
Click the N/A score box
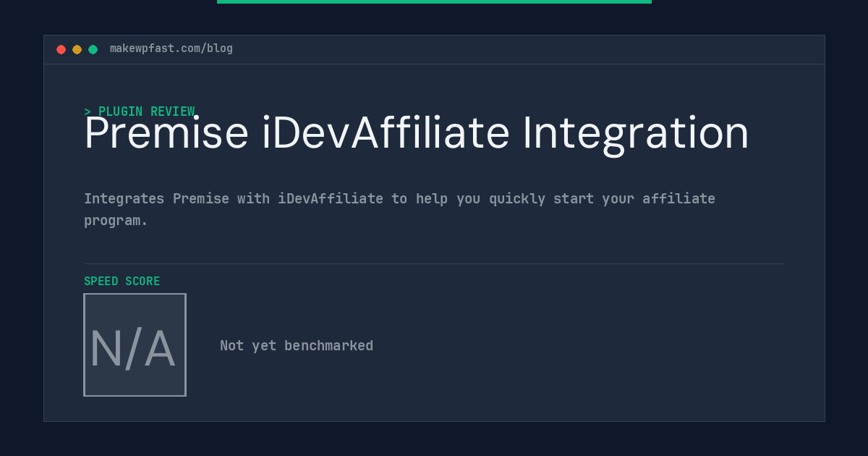point(135,345)
